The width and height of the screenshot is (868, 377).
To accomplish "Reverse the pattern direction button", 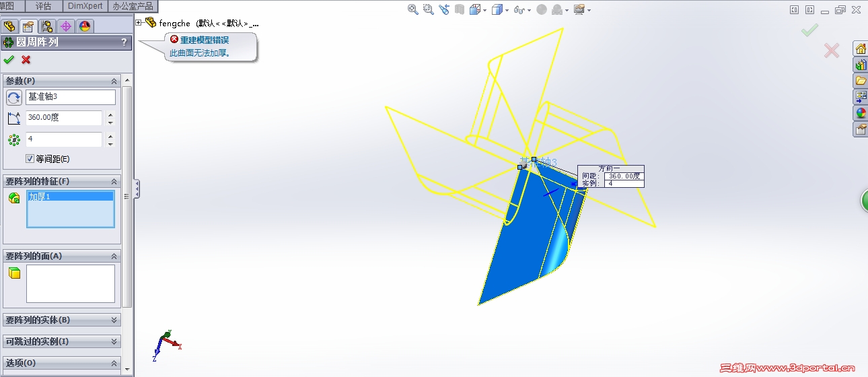I will (x=14, y=98).
